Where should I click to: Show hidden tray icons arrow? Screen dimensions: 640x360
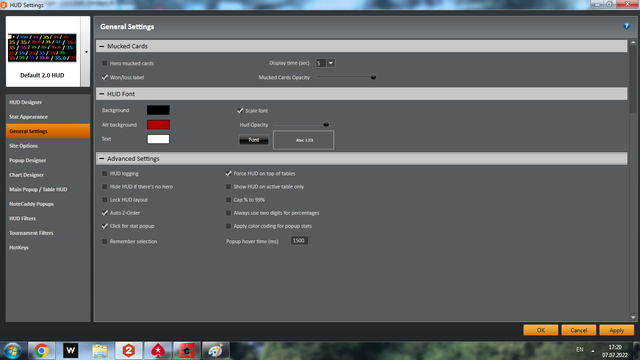coord(593,351)
